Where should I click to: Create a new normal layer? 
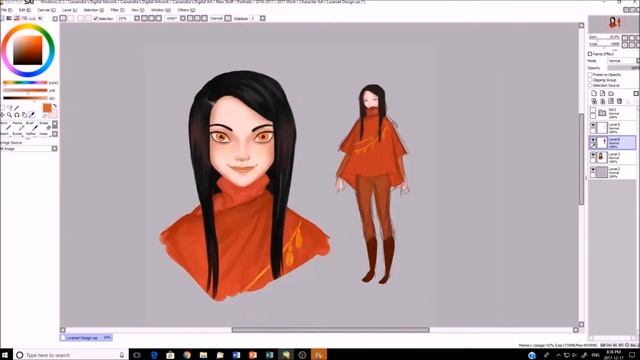coord(594,93)
